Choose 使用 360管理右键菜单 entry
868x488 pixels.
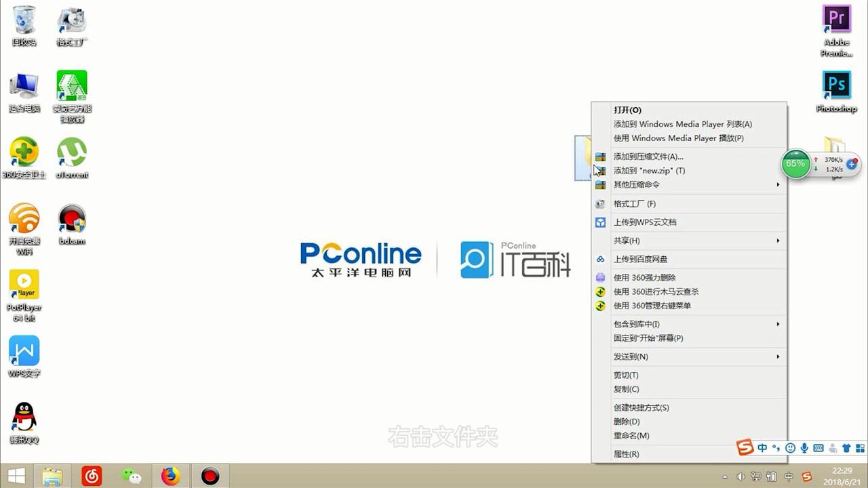[x=689, y=306]
